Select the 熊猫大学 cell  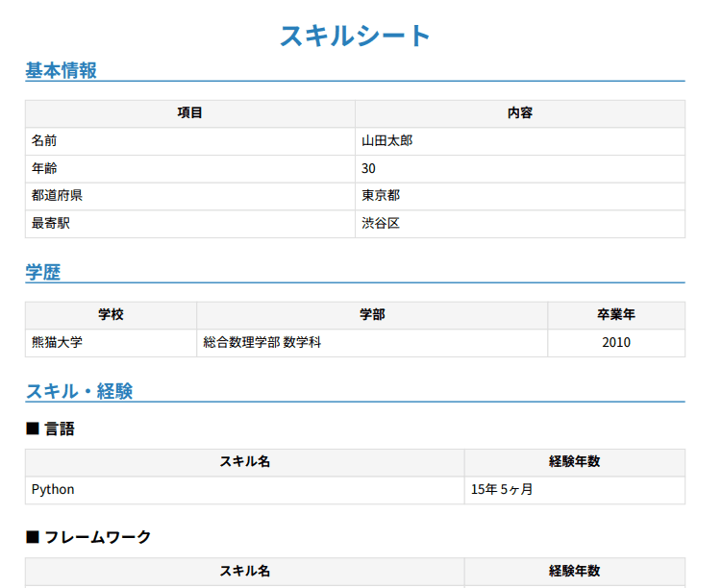[x=111, y=342]
